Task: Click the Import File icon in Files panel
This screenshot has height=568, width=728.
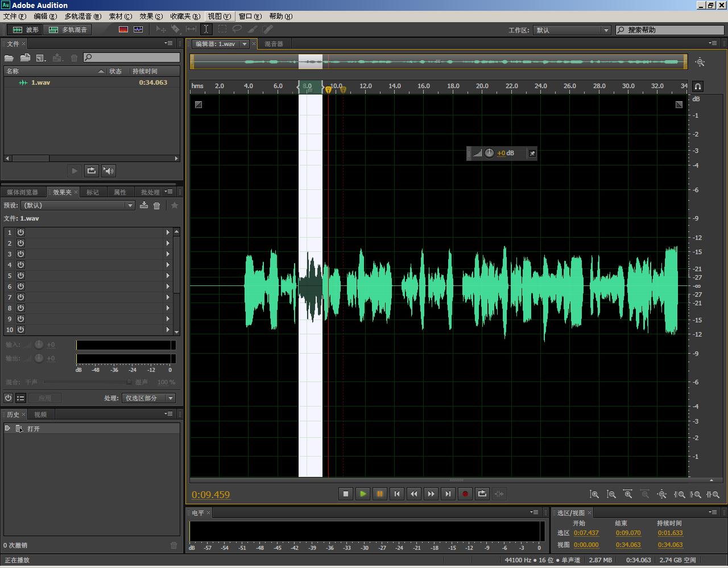Action: [x=25, y=57]
